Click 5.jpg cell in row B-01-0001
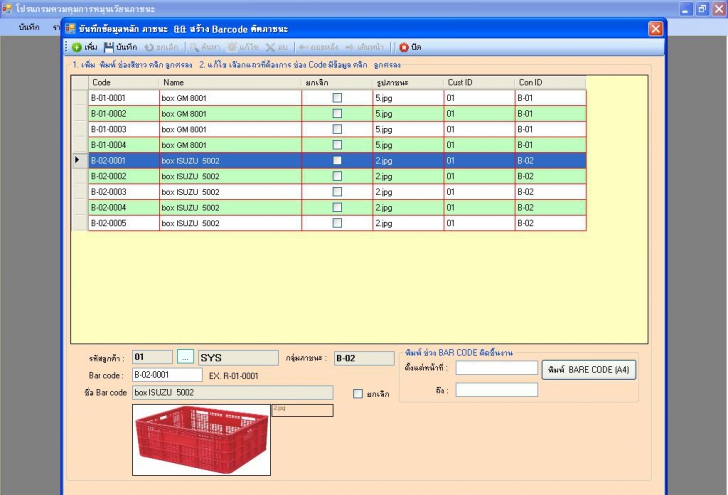The height and width of the screenshot is (495, 728). 408,98
